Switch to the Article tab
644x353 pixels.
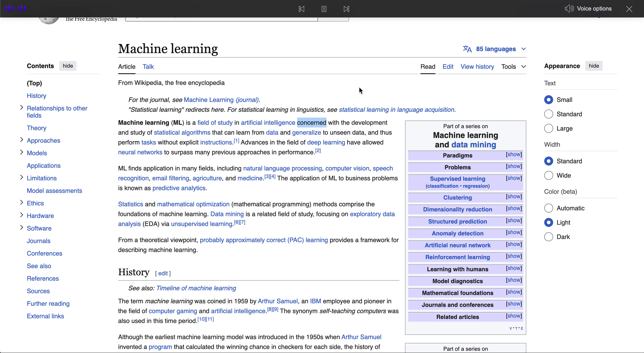(127, 67)
